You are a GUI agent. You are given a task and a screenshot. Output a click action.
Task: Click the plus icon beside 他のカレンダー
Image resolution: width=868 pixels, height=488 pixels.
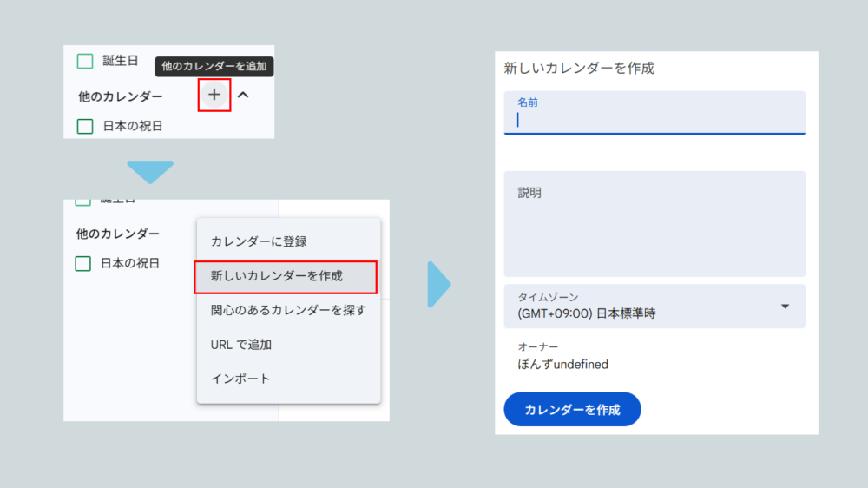click(214, 95)
